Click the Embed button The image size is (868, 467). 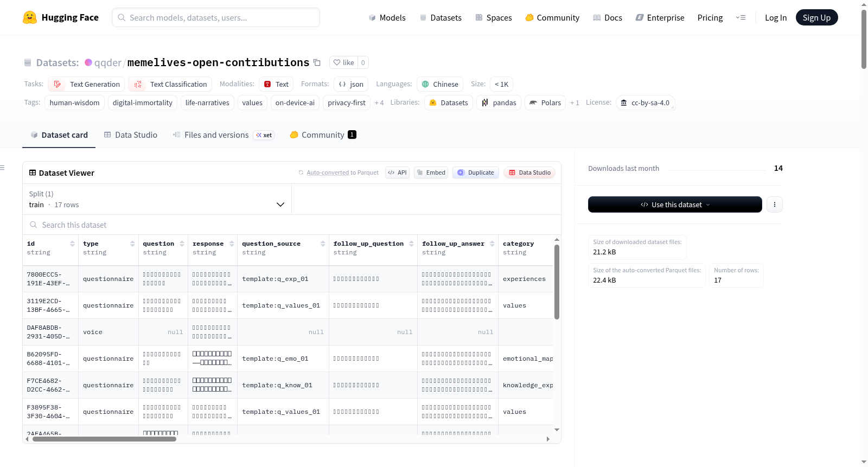pos(431,172)
